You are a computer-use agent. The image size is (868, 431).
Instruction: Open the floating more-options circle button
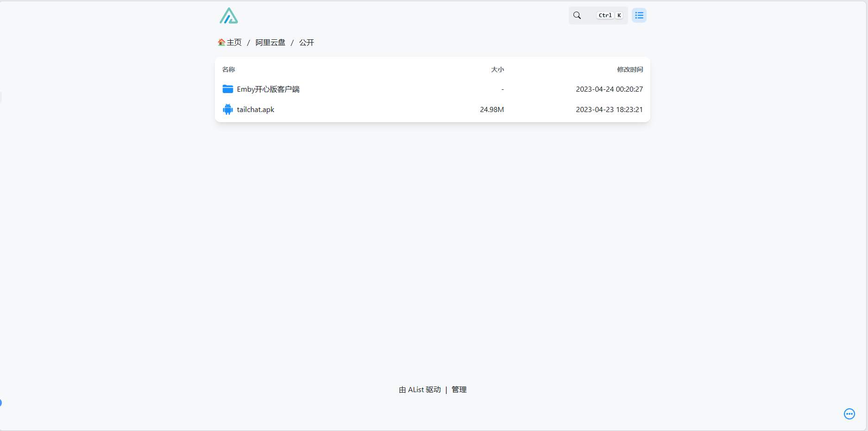coord(849,414)
